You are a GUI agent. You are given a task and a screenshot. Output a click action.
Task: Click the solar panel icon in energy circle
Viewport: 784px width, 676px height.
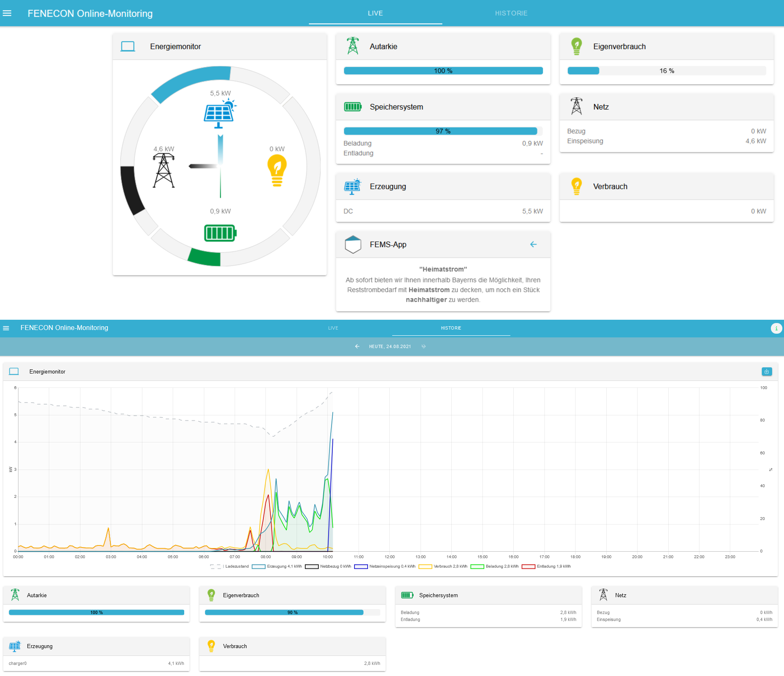point(220,114)
